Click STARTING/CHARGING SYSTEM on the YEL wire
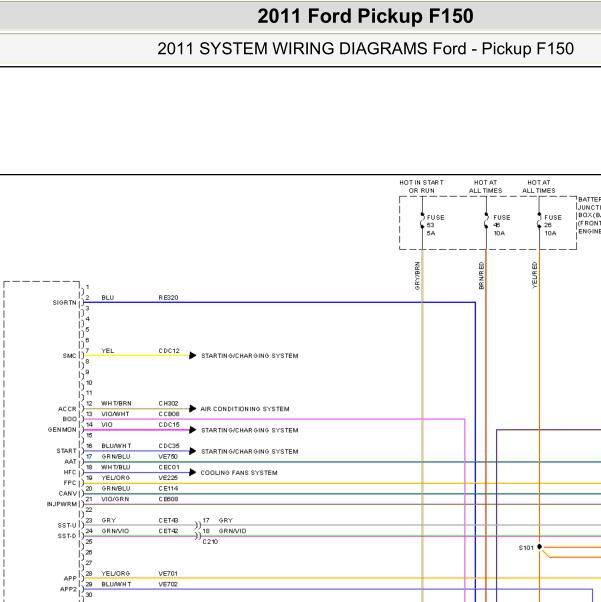Screen dimensions: 601x602 [250, 356]
